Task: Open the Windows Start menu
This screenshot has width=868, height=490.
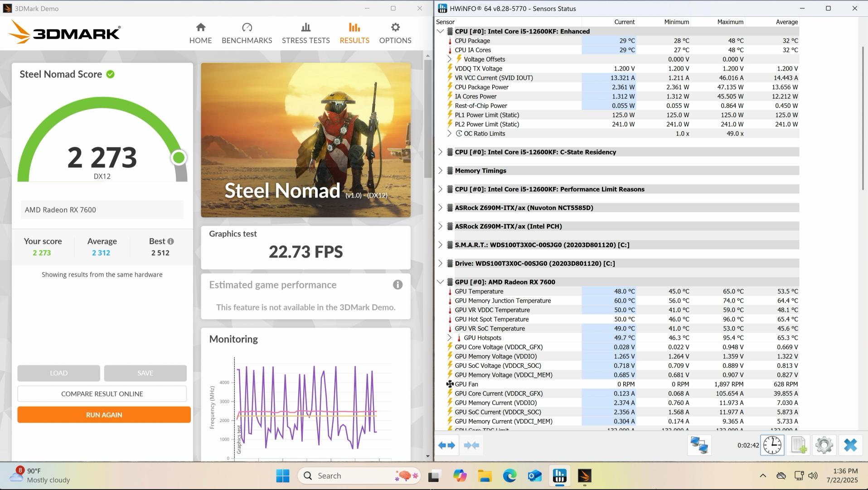Action: coord(283,476)
